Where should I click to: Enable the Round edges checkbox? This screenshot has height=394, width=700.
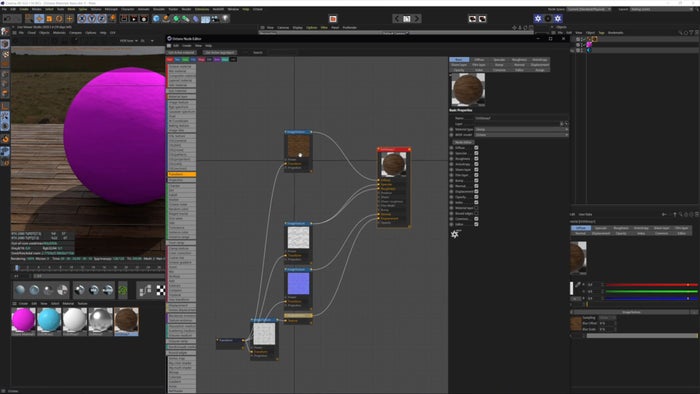(x=476, y=213)
